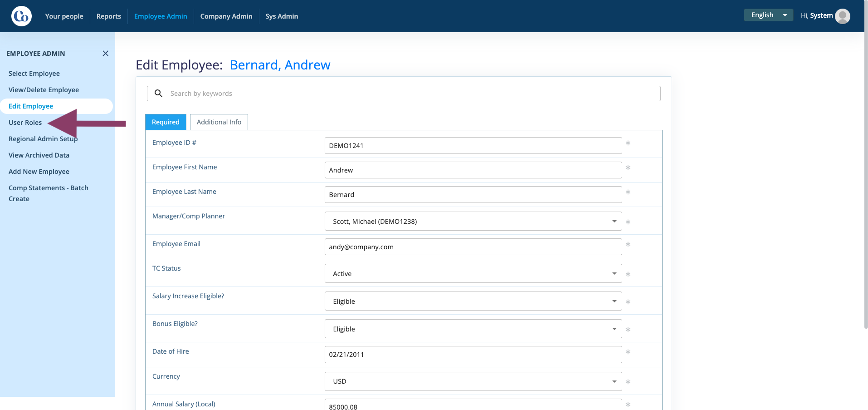Switch to the Additional Info tab
Image resolution: width=868 pixels, height=410 pixels.
[219, 122]
